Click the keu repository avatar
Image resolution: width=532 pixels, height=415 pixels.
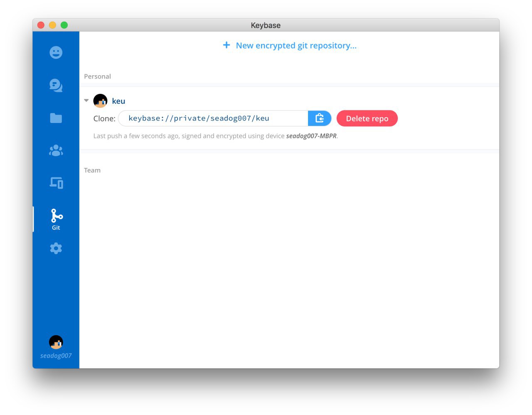tap(100, 101)
